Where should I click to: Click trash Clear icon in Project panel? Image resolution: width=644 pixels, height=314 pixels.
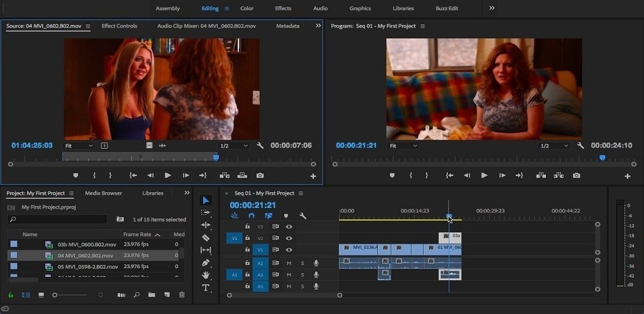(182, 295)
